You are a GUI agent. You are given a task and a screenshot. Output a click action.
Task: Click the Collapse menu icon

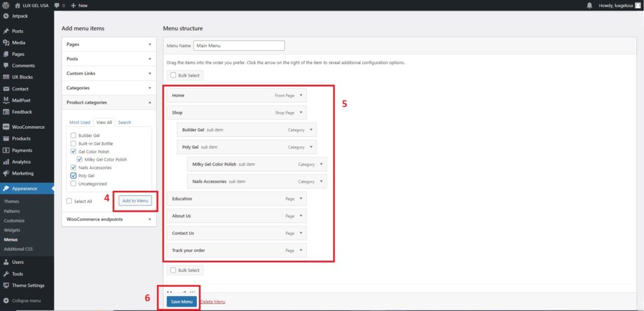coord(6,300)
